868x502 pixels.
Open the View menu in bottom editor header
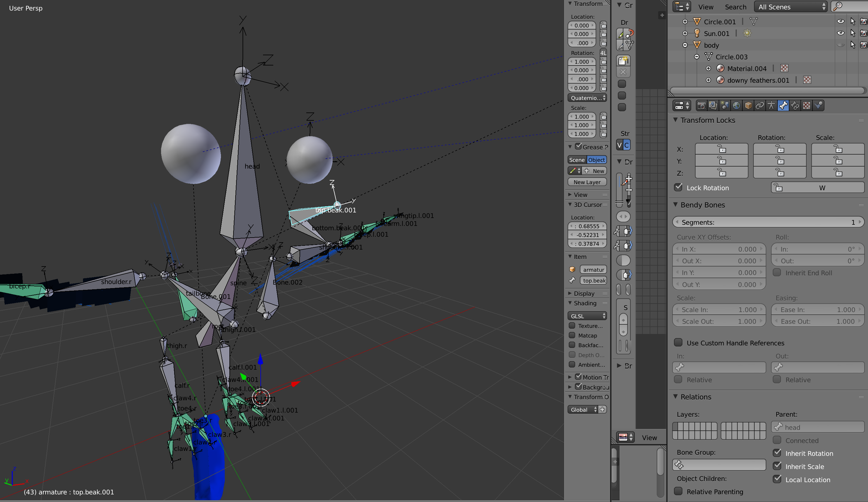pos(649,438)
